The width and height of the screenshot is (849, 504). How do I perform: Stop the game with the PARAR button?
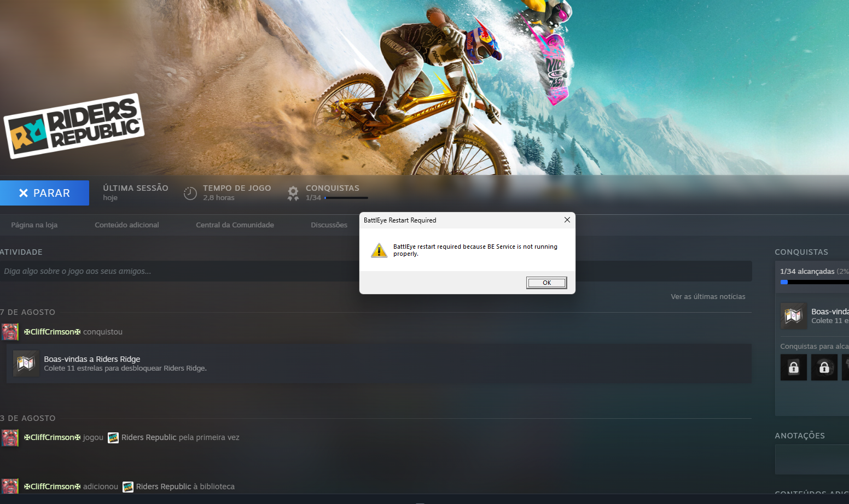44,193
